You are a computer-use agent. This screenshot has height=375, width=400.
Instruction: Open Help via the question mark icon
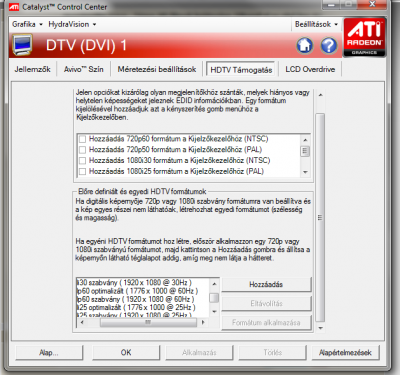click(x=329, y=45)
